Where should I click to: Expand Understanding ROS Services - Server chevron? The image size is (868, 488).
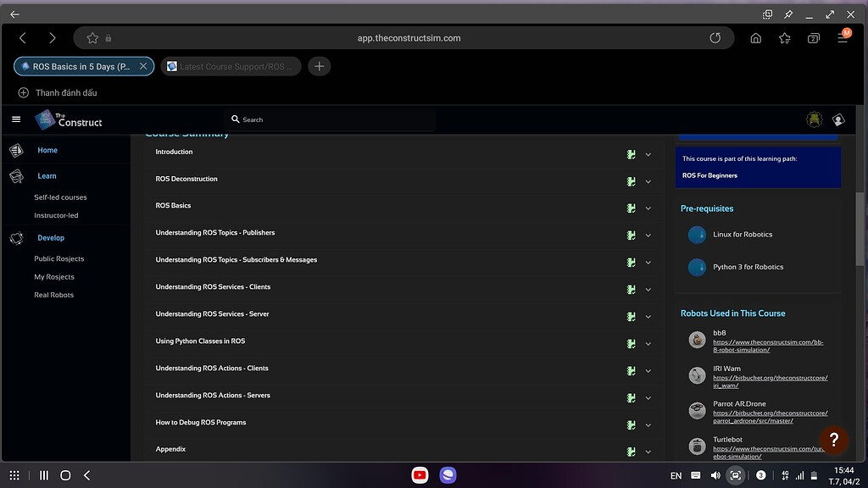(648, 317)
